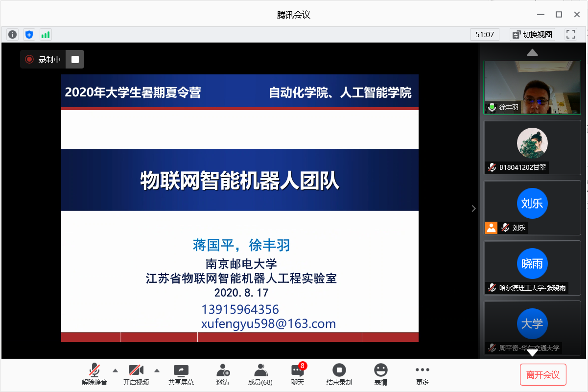Click the blue security shield icon
Screen dimensions: 588x392
[x=29, y=34]
